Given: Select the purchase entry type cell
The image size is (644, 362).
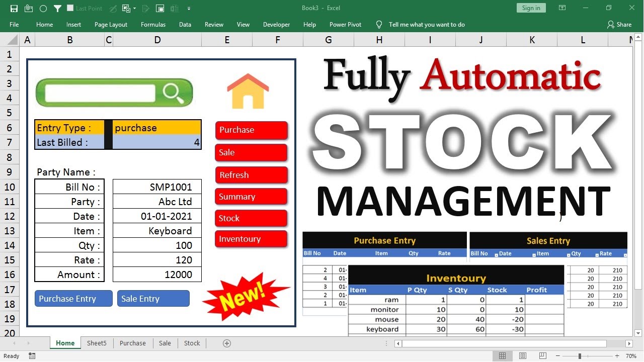Looking at the screenshot, I should (x=157, y=128).
